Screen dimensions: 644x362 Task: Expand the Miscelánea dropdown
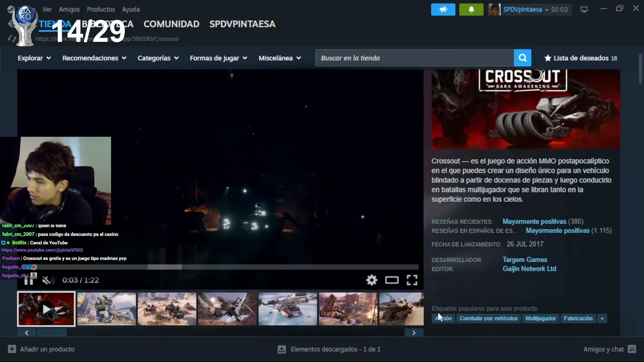click(280, 58)
